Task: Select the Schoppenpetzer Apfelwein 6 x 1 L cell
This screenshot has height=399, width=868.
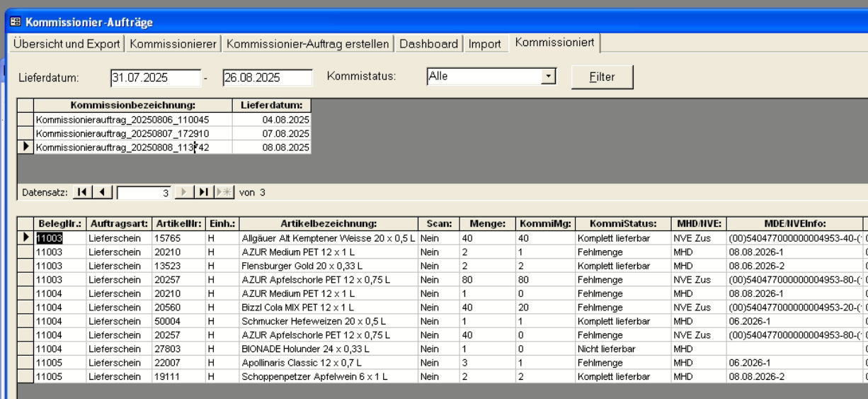Action: [x=329, y=376]
